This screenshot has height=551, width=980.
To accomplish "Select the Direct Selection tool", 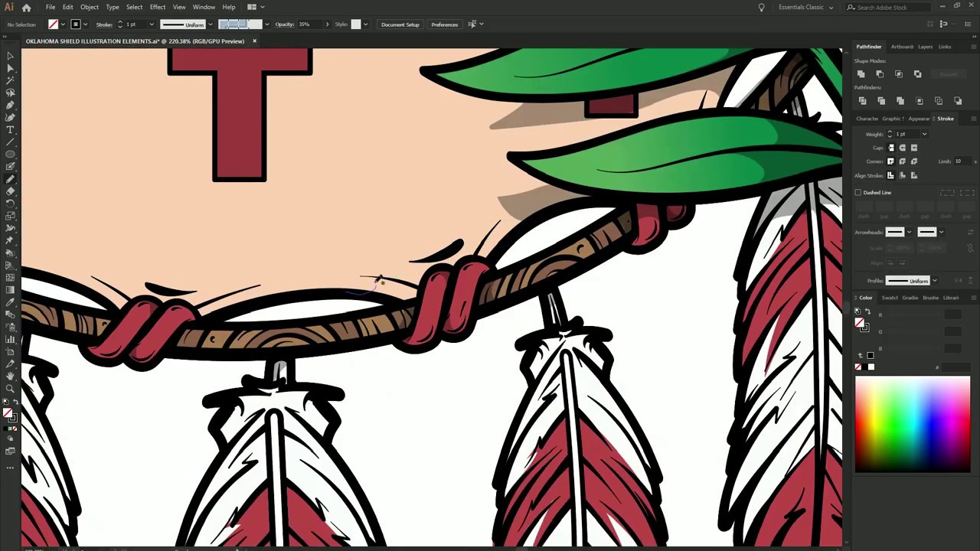I will (10, 68).
